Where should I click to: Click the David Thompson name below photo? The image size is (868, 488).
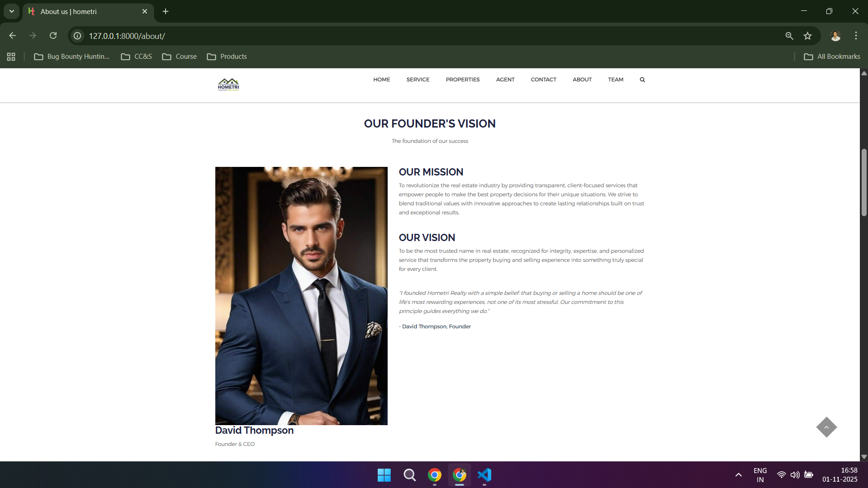pos(254,430)
